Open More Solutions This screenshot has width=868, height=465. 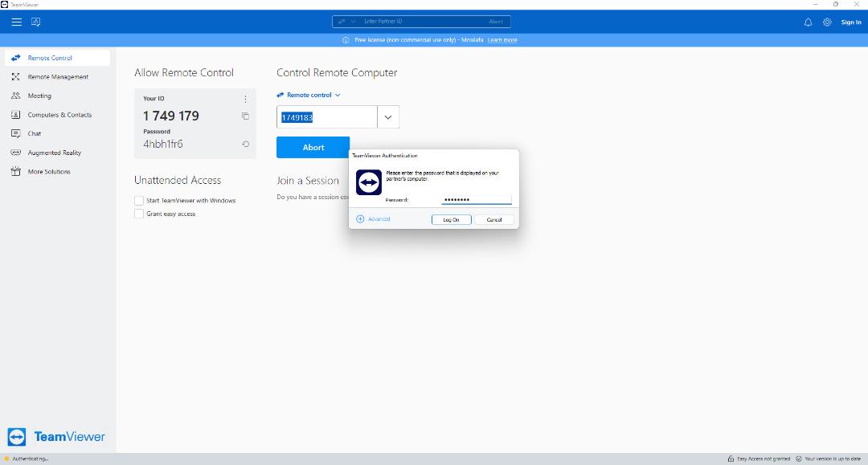pos(58,171)
